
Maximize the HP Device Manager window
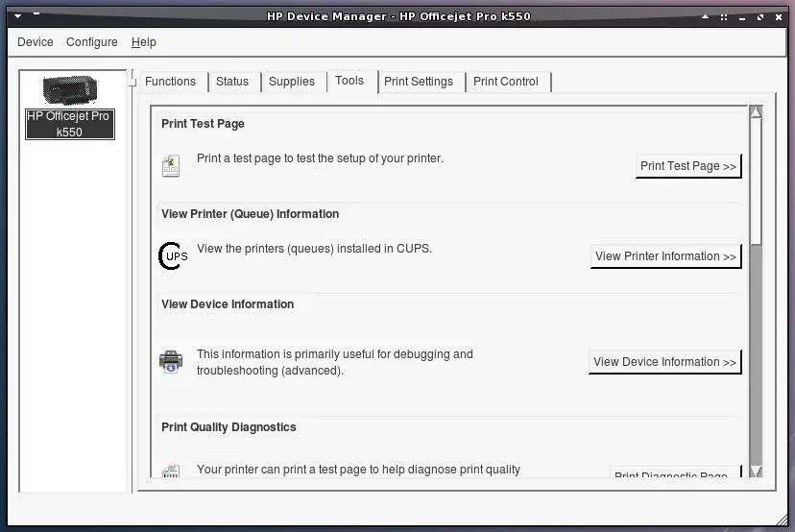click(x=760, y=17)
